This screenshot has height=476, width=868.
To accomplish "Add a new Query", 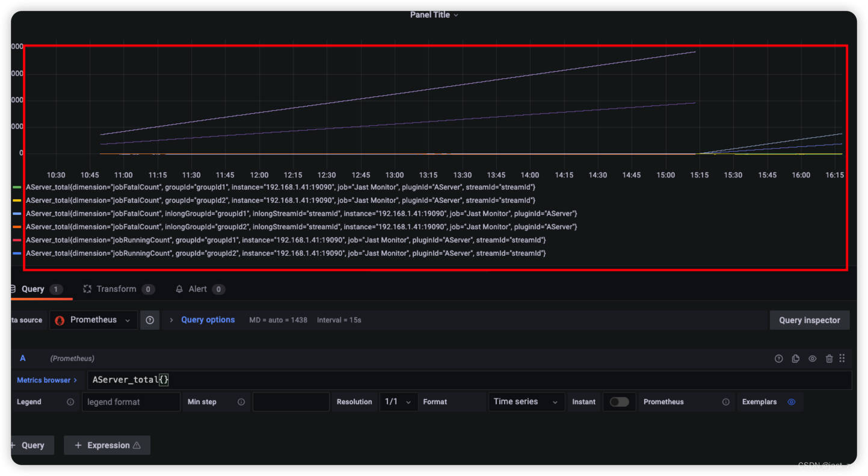I will [x=32, y=445].
